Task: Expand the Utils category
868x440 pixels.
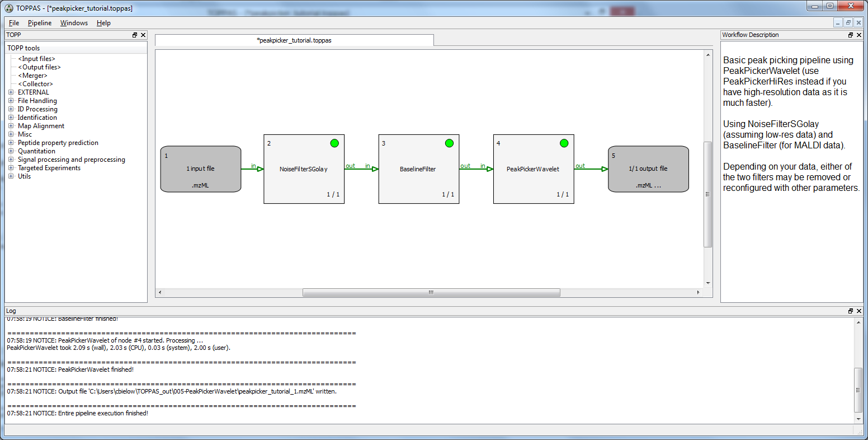Action: click(x=11, y=176)
